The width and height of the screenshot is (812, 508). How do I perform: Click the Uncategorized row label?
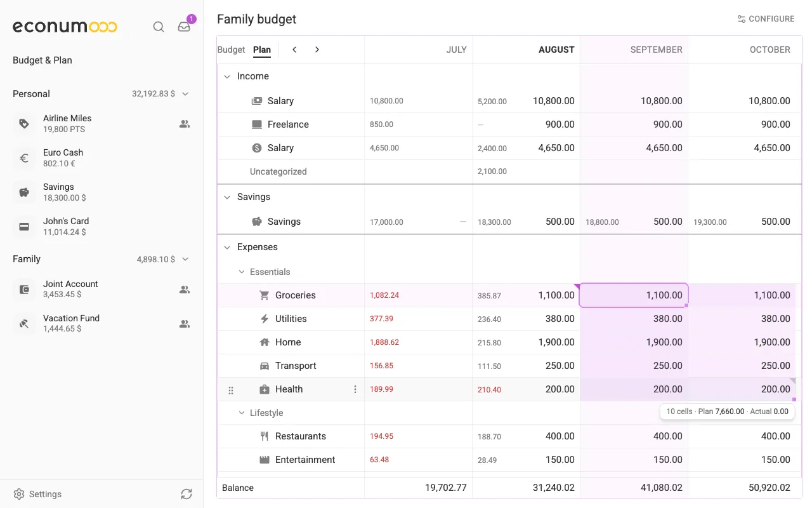pyautogui.click(x=278, y=171)
